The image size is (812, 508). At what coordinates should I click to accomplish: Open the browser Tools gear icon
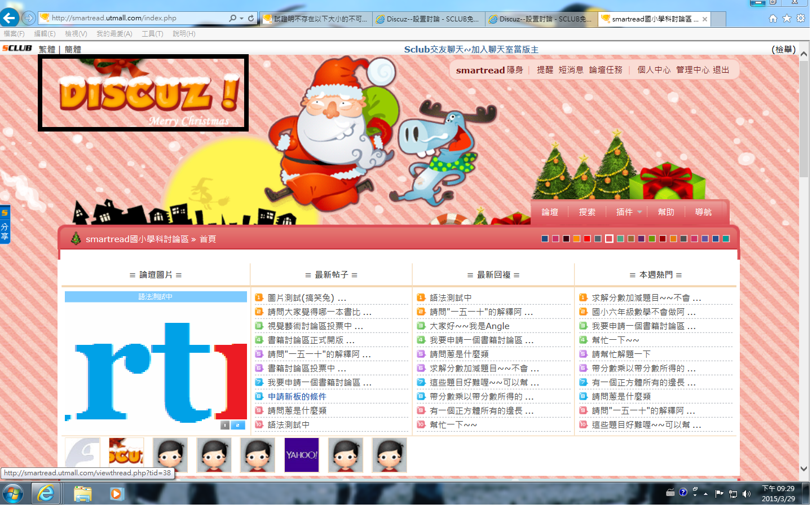[801, 18]
